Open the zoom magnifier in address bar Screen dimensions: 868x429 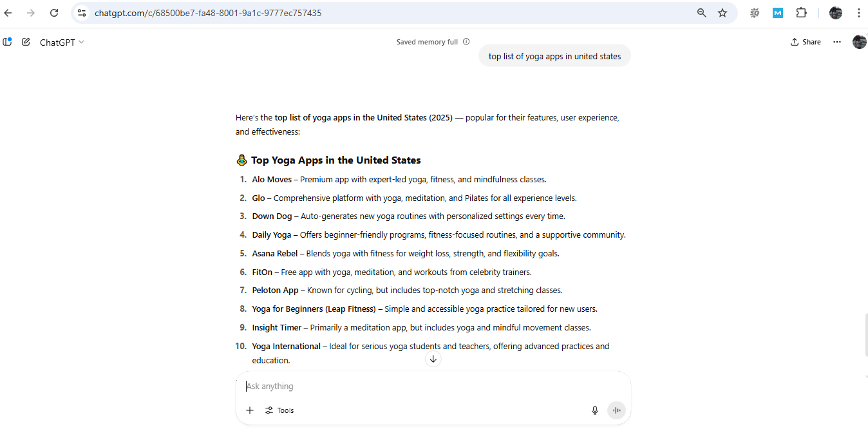pyautogui.click(x=702, y=13)
